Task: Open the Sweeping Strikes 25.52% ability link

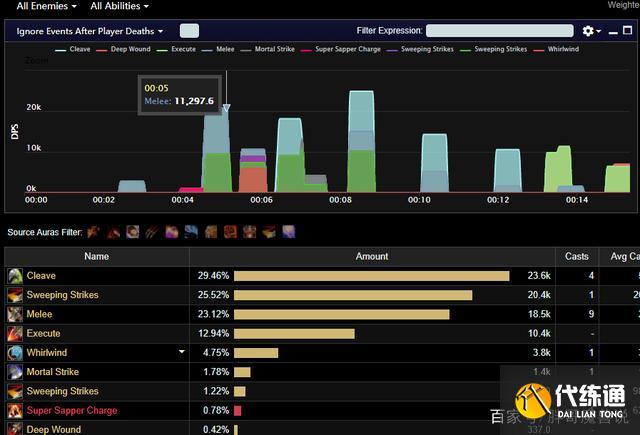Action: pos(62,295)
